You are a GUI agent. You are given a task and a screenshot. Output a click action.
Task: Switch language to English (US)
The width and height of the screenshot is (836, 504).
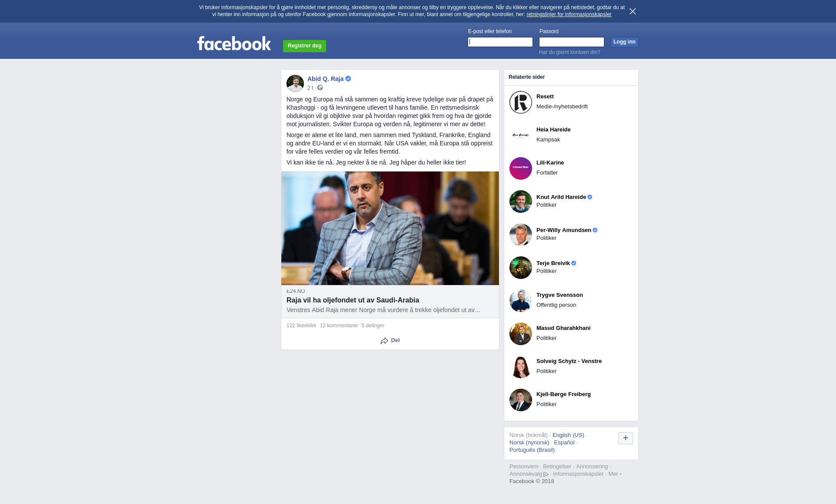pos(568,435)
